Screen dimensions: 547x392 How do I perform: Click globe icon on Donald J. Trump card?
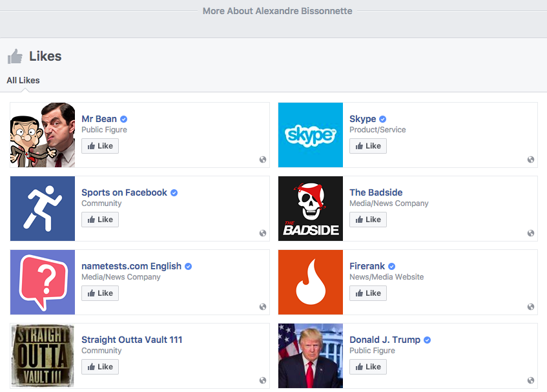(x=531, y=380)
